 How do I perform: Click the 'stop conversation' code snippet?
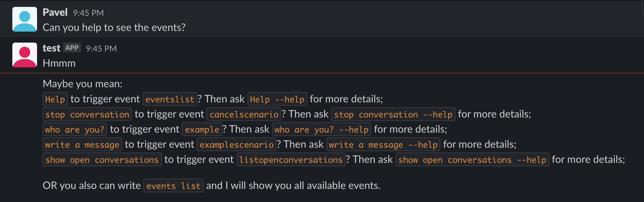[x=87, y=114]
